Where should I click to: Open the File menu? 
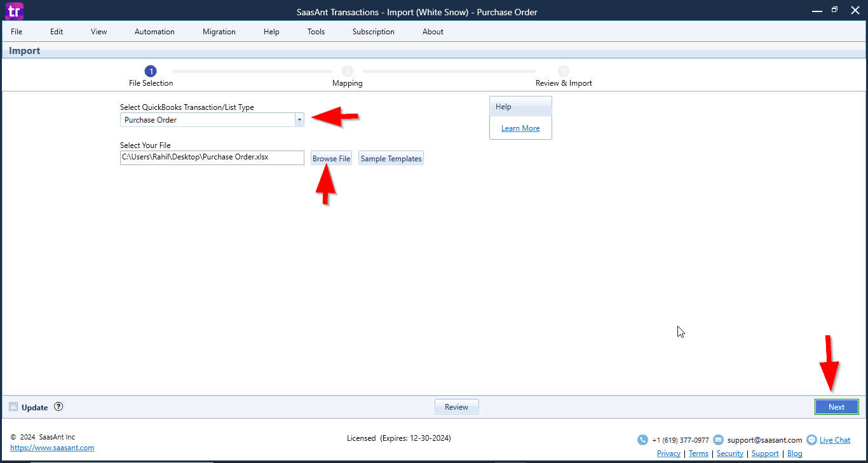(x=17, y=32)
